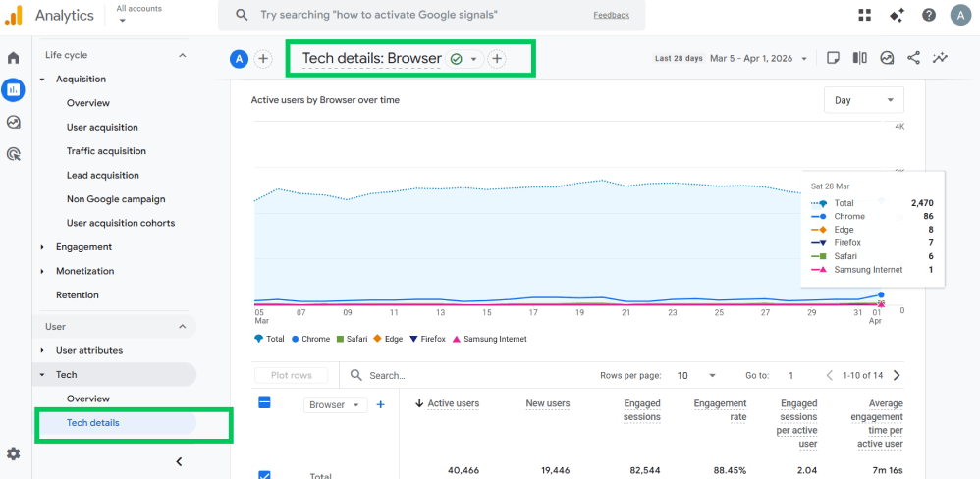
Task: Open the Help question mark icon
Action: (x=929, y=15)
